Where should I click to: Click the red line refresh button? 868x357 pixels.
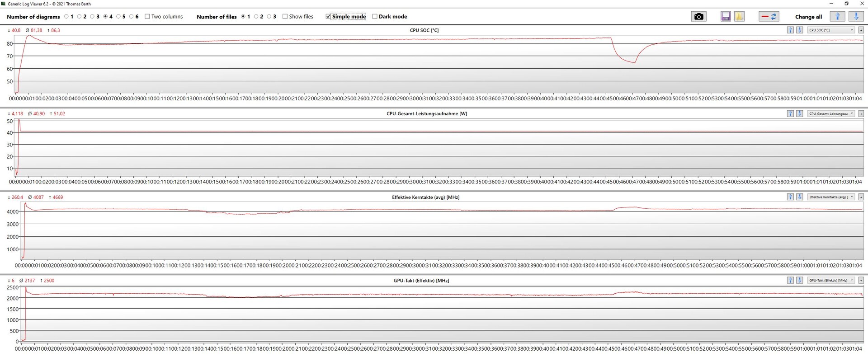click(x=769, y=17)
